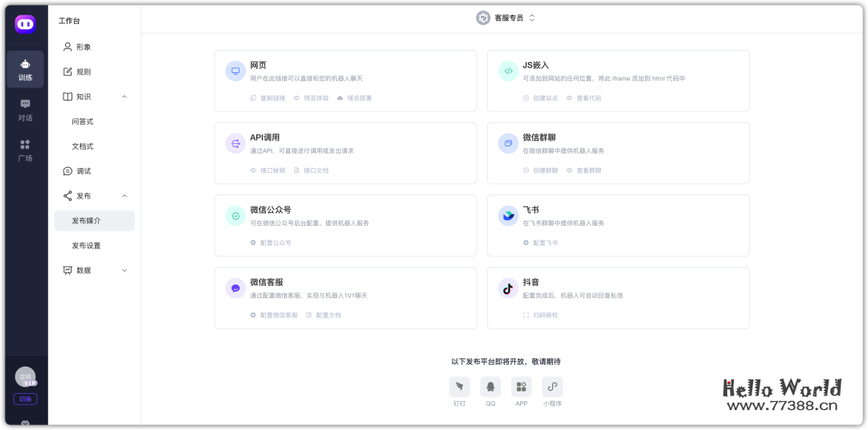Click the 发布 share icon
868x430 pixels.
tap(68, 196)
